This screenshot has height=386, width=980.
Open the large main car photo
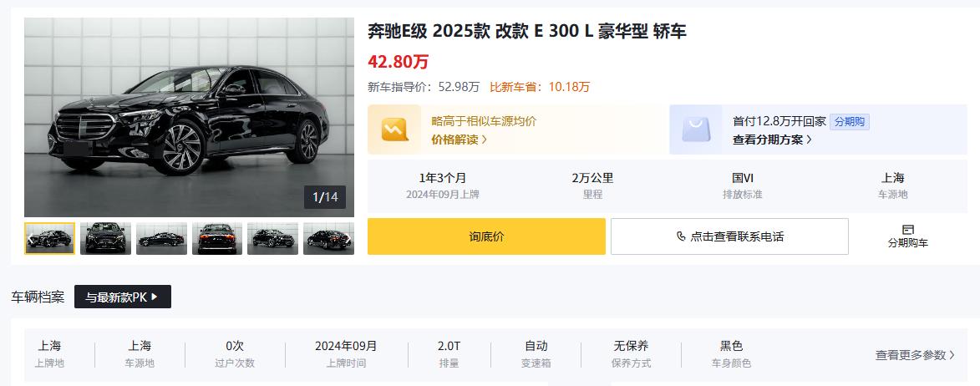pyautogui.click(x=189, y=117)
